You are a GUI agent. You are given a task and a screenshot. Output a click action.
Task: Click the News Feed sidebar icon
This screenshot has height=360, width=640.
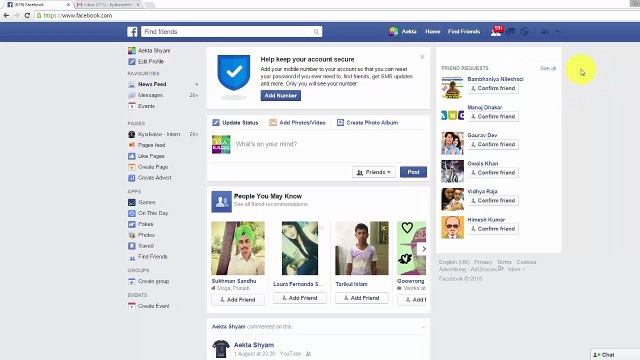coord(131,84)
